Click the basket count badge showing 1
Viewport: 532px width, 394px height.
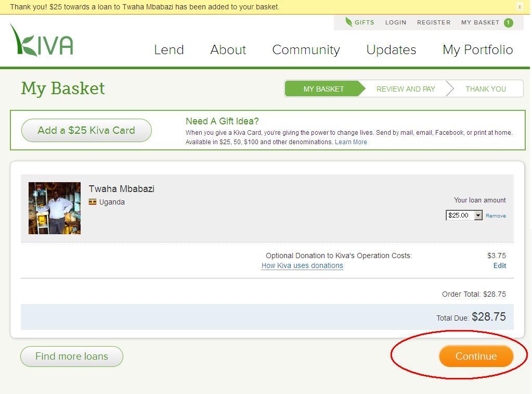click(508, 23)
